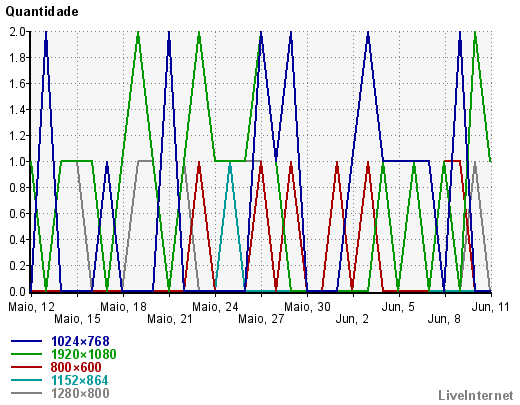
Task: Click the 'Jun, 2' axis label
Action: pyautogui.click(x=352, y=319)
